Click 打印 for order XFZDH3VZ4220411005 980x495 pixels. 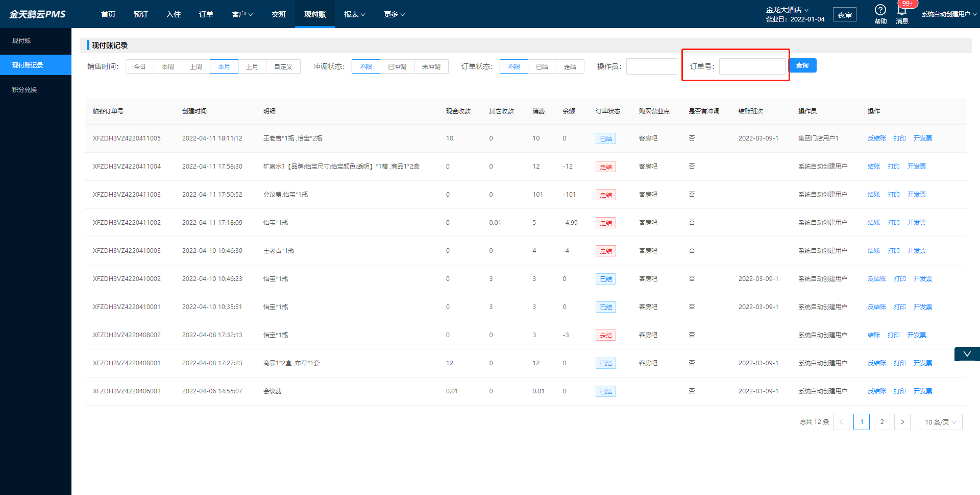(900, 138)
